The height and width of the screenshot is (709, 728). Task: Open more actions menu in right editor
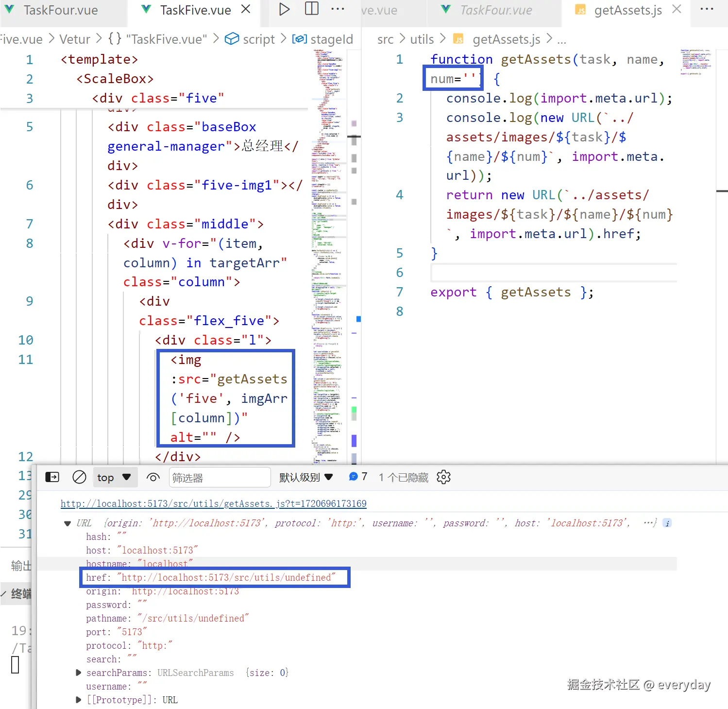pyautogui.click(x=707, y=9)
